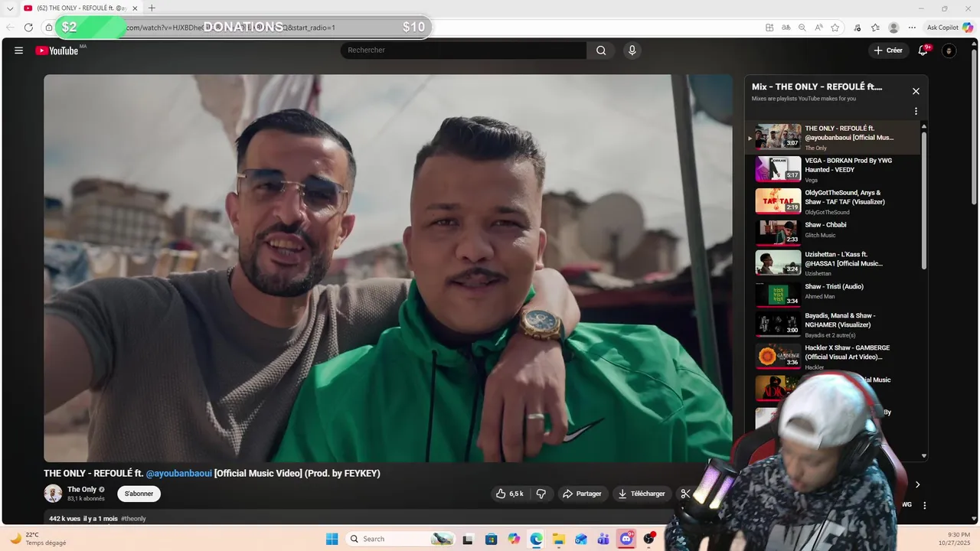Open Edge read aloud icon
The height and width of the screenshot is (551, 980).
tap(818, 28)
